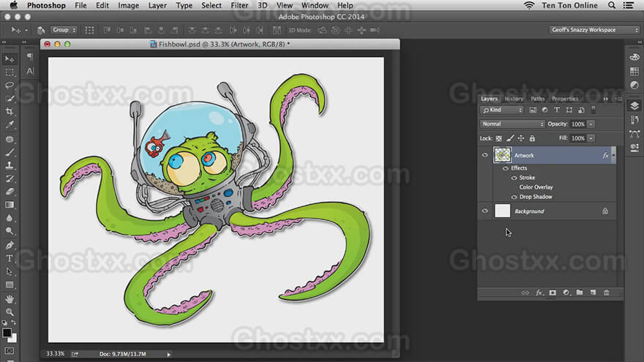Open the Geoff's Snazzy Workspace dropdown

[594, 30]
